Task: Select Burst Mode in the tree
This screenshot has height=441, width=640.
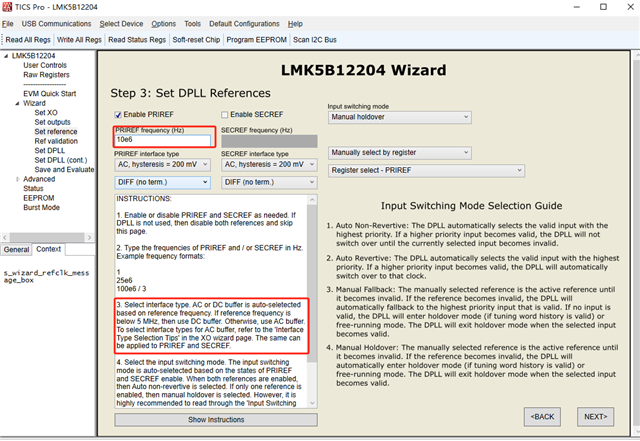Action: pos(41,207)
